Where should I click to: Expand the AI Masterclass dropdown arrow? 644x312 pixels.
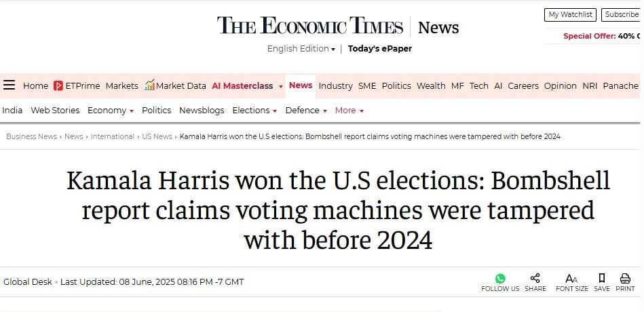click(x=281, y=87)
